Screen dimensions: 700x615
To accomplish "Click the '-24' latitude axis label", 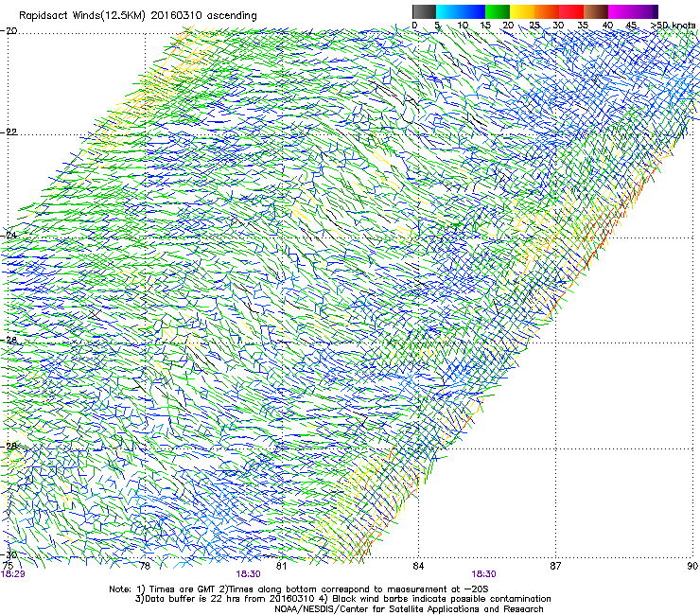I will pos(9,236).
